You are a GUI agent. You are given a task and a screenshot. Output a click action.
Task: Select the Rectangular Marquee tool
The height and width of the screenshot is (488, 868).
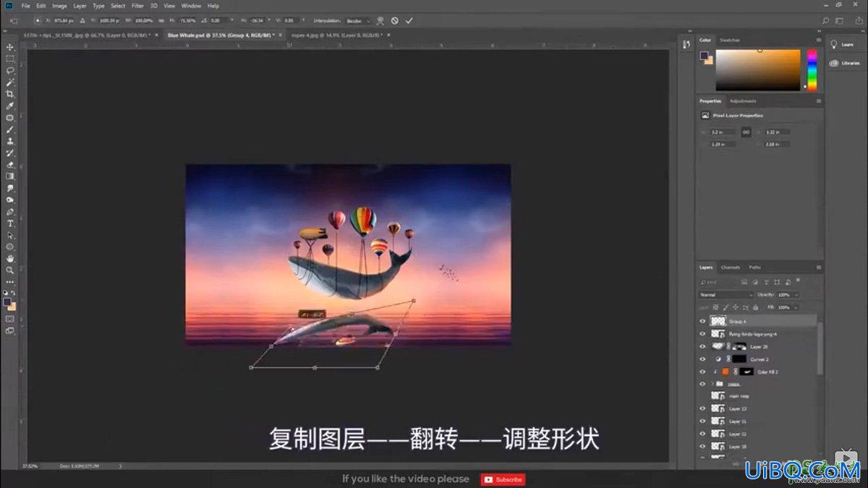(x=10, y=59)
